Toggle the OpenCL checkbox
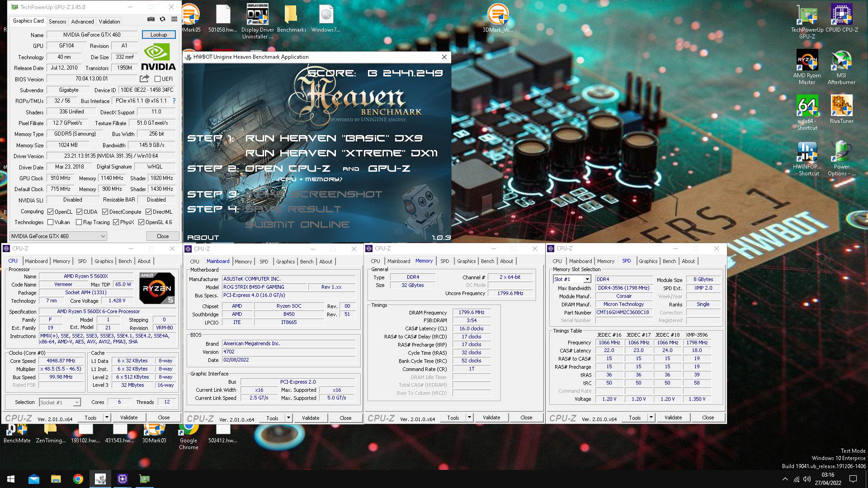The height and width of the screenshot is (488, 868). [51, 211]
